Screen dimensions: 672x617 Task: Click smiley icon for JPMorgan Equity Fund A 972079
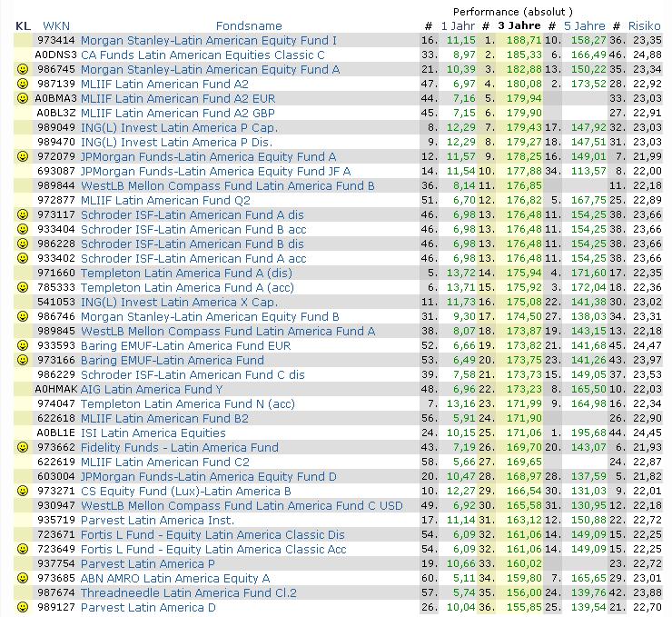(x=23, y=156)
